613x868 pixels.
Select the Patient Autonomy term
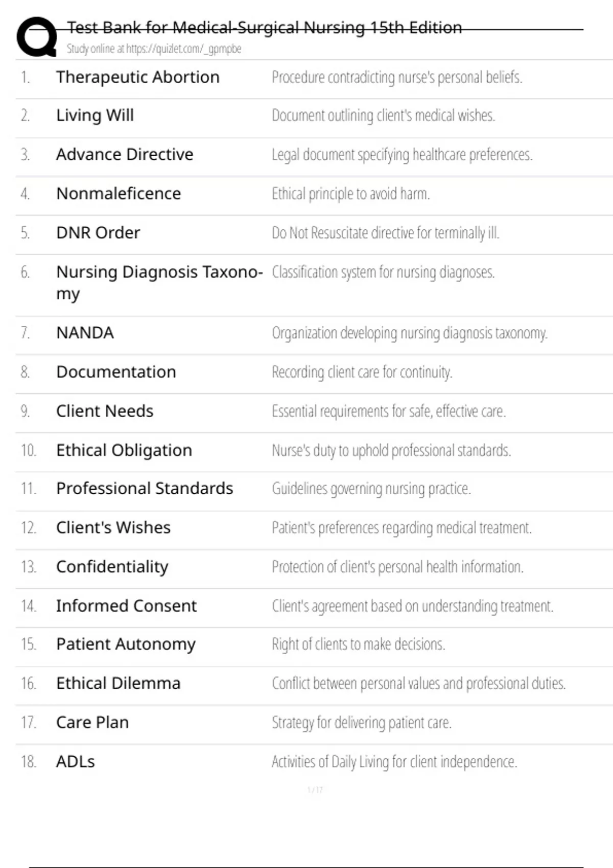click(x=126, y=644)
